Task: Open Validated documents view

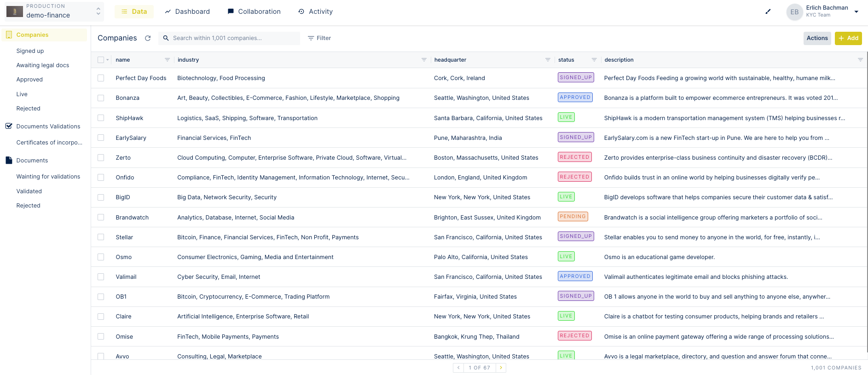Action: coord(29,191)
